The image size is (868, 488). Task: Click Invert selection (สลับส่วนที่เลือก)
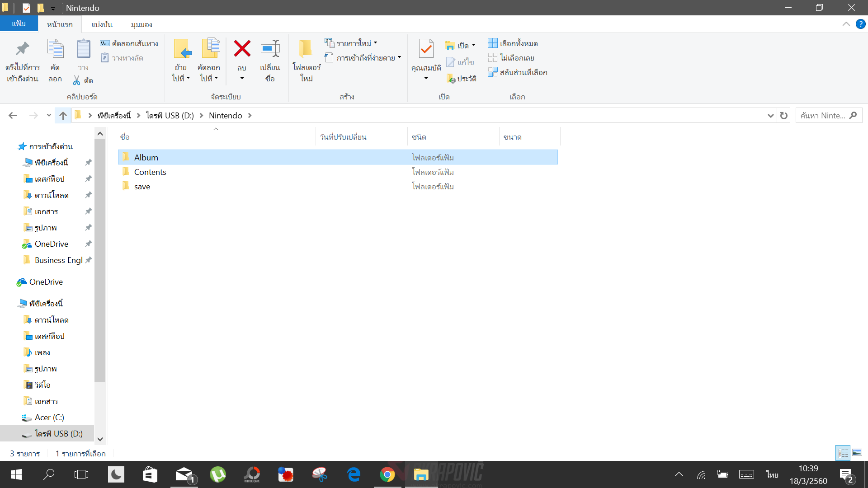pyautogui.click(x=518, y=72)
